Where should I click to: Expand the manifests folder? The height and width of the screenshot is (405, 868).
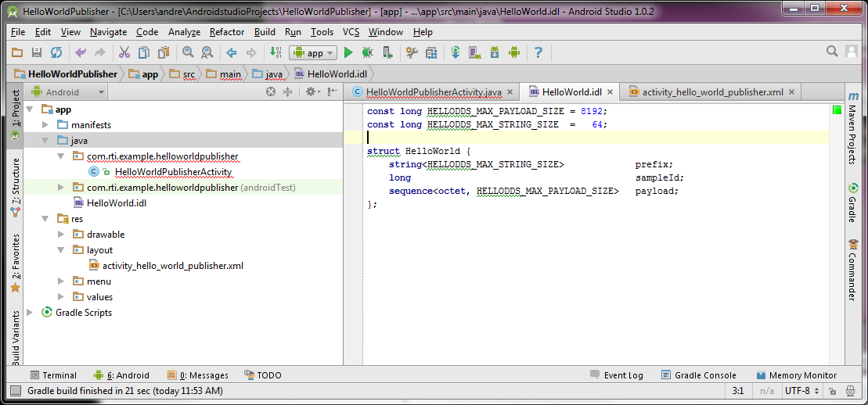click(x=45, y=125)
